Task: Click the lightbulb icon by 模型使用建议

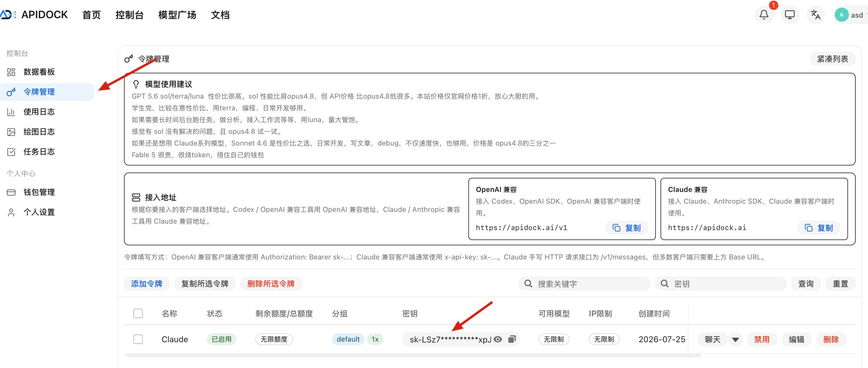Action: pyautogui.click(x=136, y=84)
